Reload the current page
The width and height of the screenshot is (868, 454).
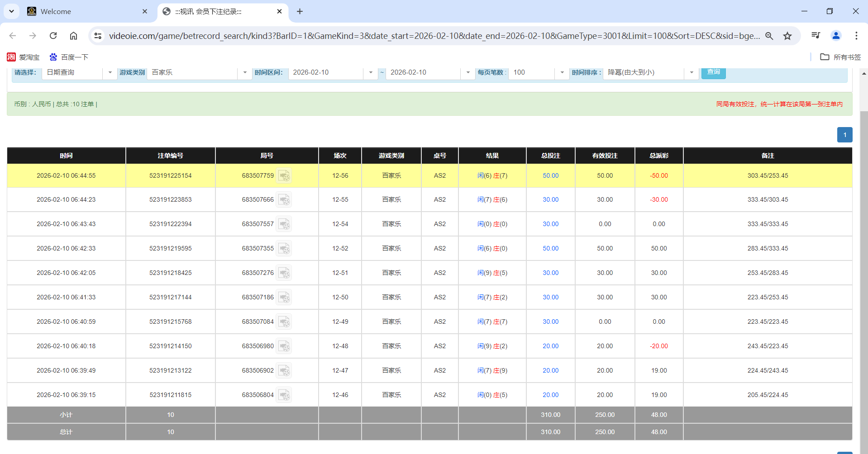[x=53, y=35]
